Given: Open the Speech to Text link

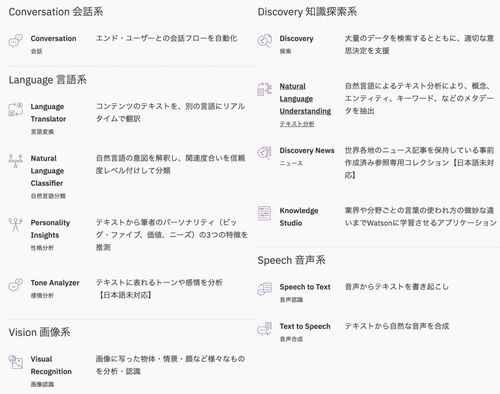Looking at the screenshot, I should pos(305,287).
